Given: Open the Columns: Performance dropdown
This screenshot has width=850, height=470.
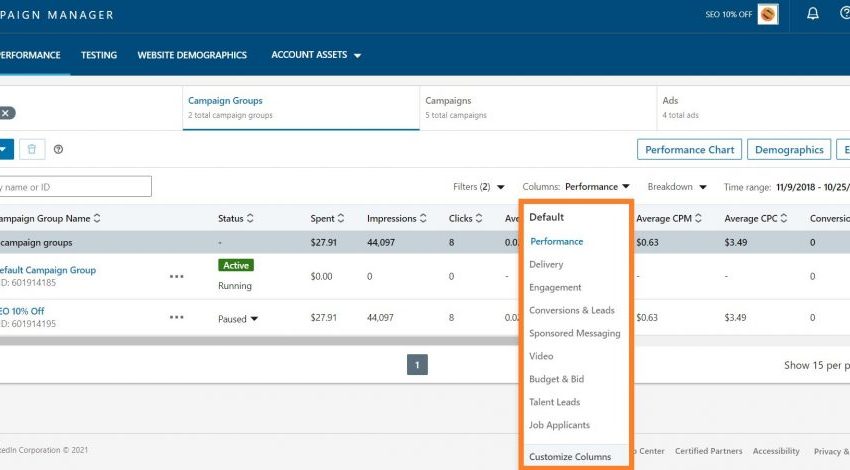Looking at the screenshot, I should point(576,186).
